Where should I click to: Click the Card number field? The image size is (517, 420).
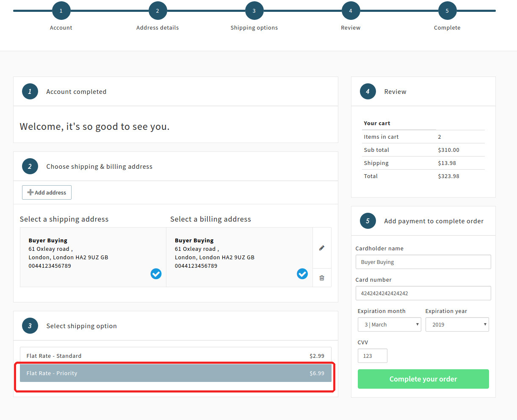[423, 293]
